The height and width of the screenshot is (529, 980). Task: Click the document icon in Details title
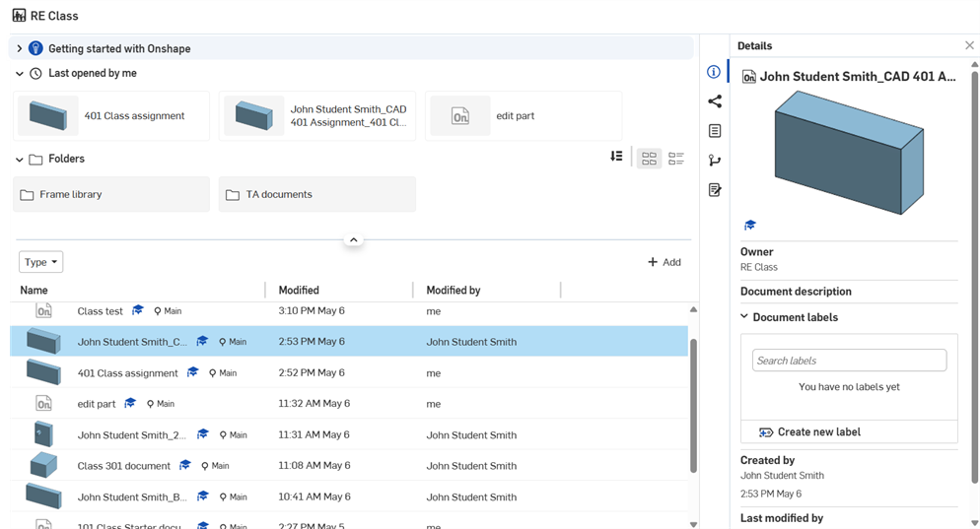(x=748, y=77)
